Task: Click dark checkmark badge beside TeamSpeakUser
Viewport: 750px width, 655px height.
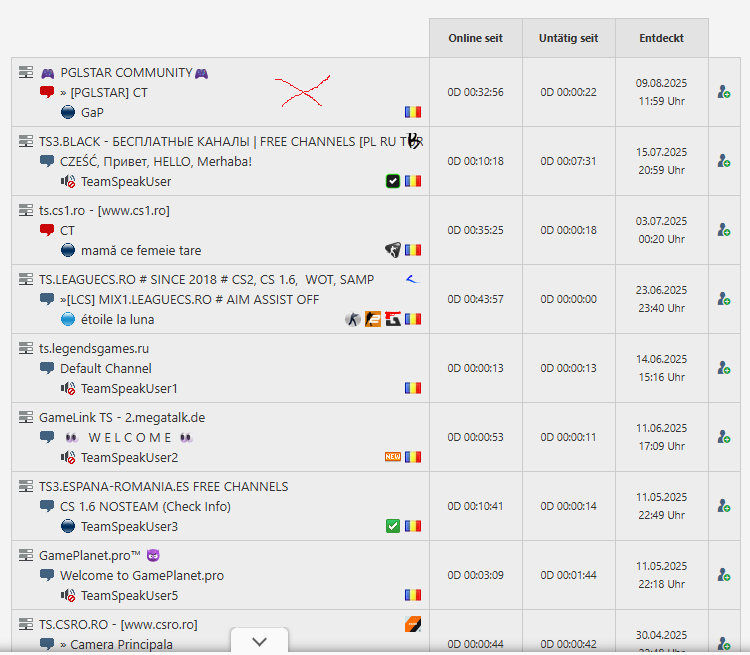Action: click(393, 181)
